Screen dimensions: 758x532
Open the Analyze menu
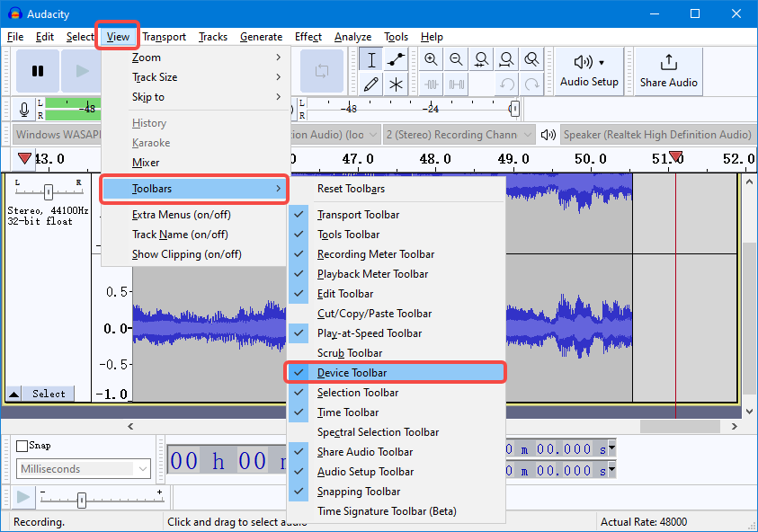pos(352,37)
